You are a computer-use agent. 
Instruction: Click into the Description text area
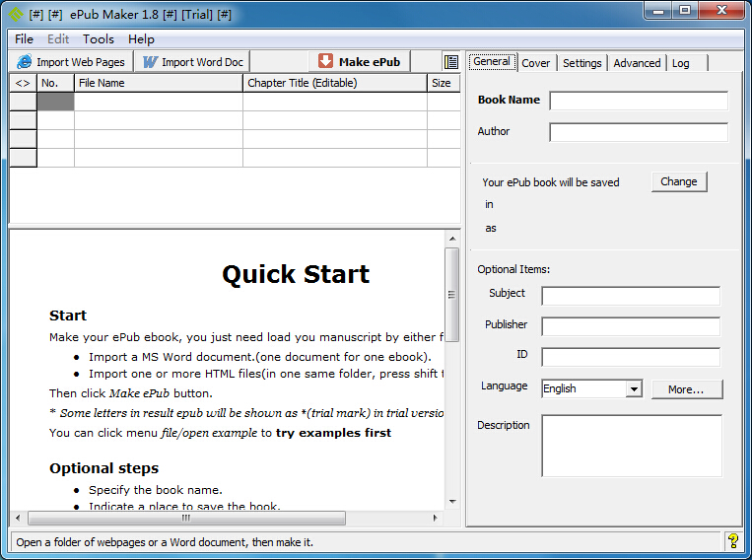(632, 446)
